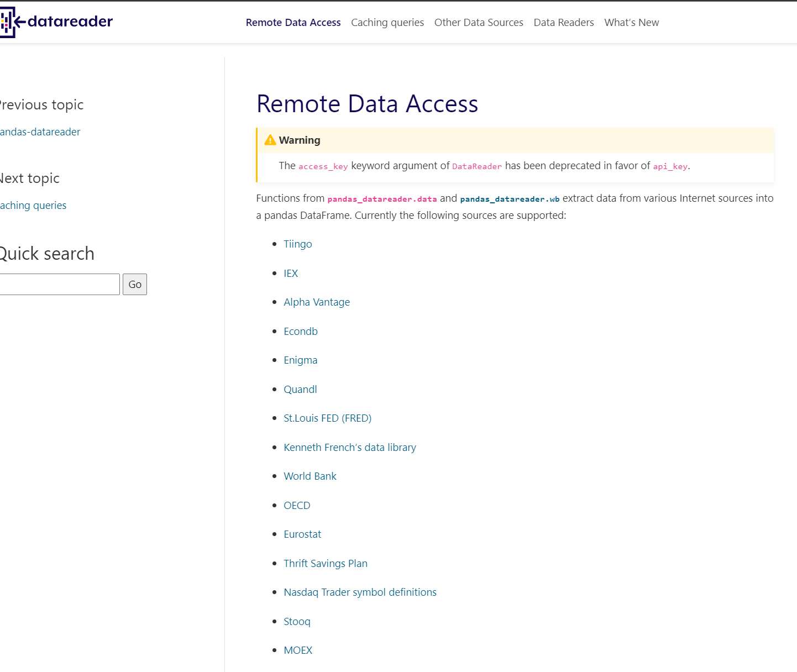The height and width of the screenshot is (672, 797).
Task: Select Data Readers in top navigation
Action: coord(564,23)
